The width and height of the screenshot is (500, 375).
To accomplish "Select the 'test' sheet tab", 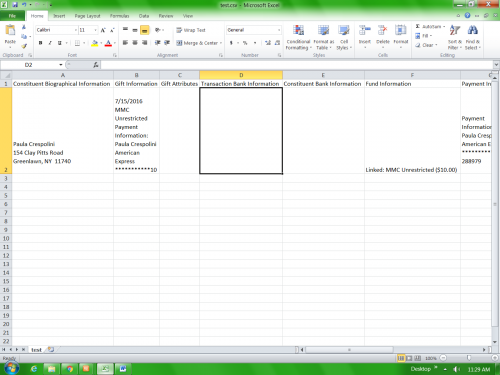I will point(36,350).
